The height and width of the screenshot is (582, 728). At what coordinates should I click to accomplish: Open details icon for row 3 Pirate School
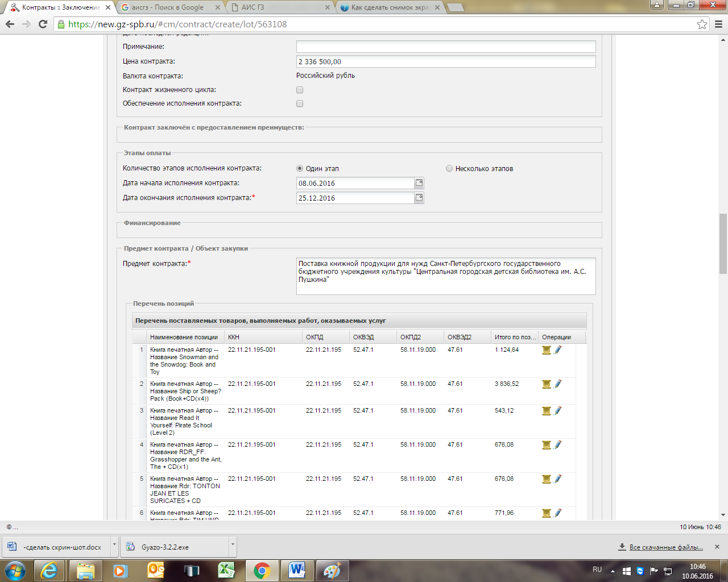coord(547,411)
